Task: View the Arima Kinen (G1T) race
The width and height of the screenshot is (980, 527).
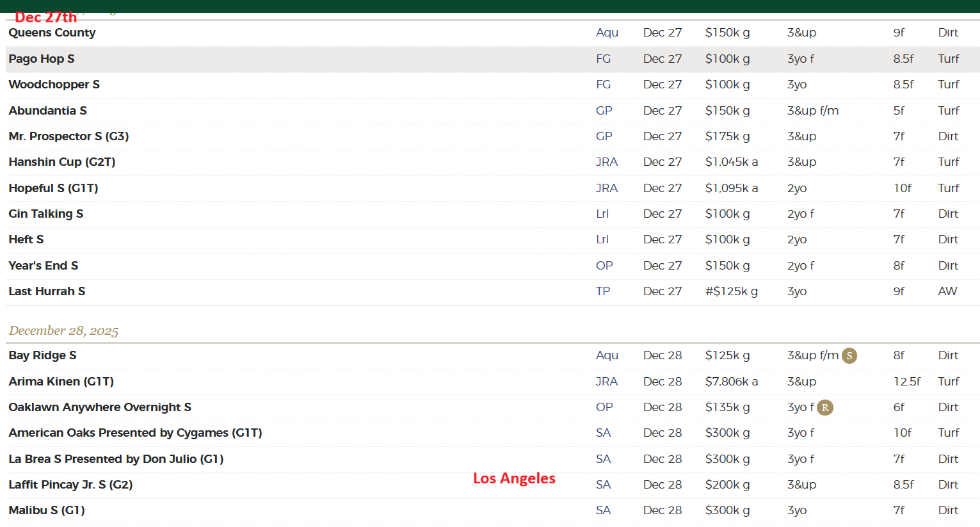Action: (61, 382)
